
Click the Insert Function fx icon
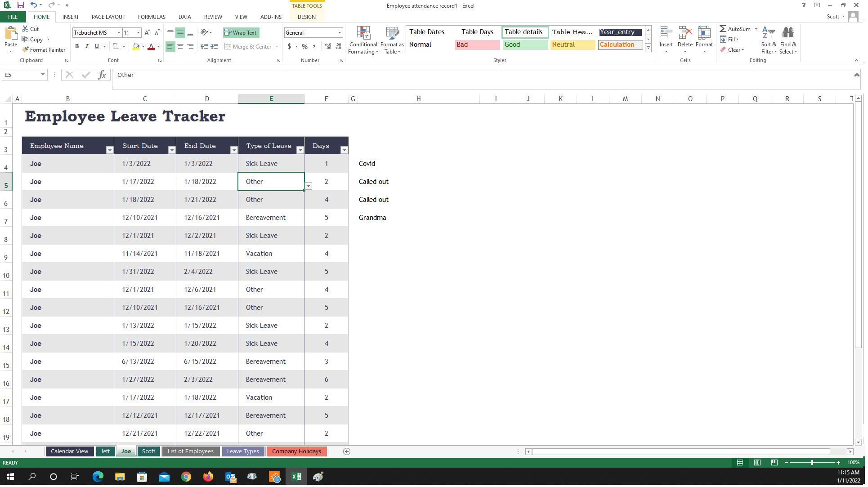[102, 75]
